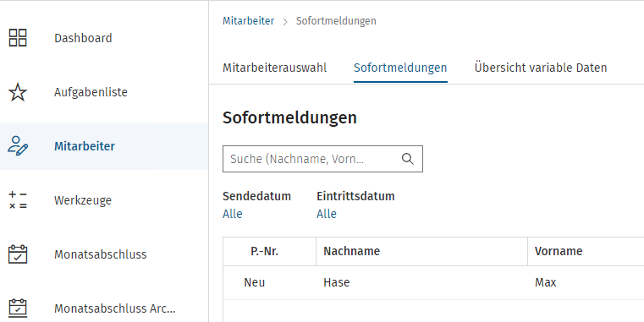
Task: Click the Mitarbeiter breadcrumb link
Action: [248, 21]
